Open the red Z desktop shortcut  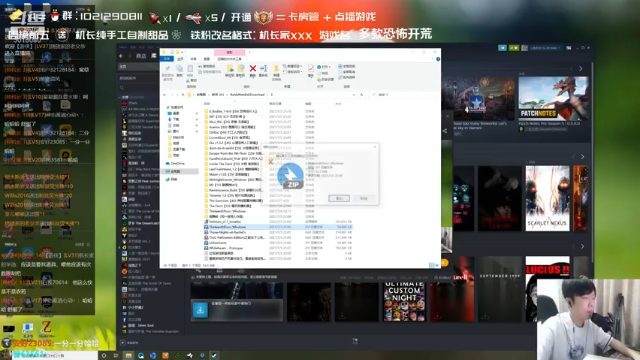coord(47,328)
